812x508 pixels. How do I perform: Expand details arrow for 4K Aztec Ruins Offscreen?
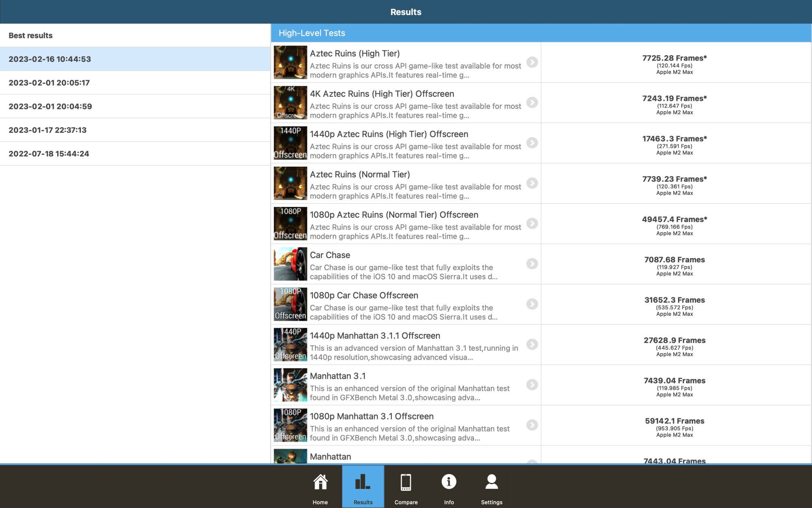click(x=532, y=102)
